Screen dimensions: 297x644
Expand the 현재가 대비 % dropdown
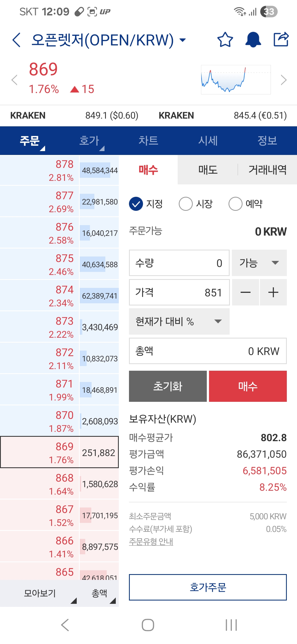click(x=179, y=321)
